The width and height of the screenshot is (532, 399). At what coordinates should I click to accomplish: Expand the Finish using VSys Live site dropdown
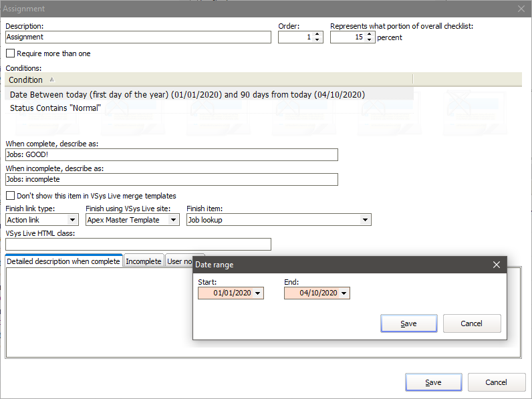point(174,220)
